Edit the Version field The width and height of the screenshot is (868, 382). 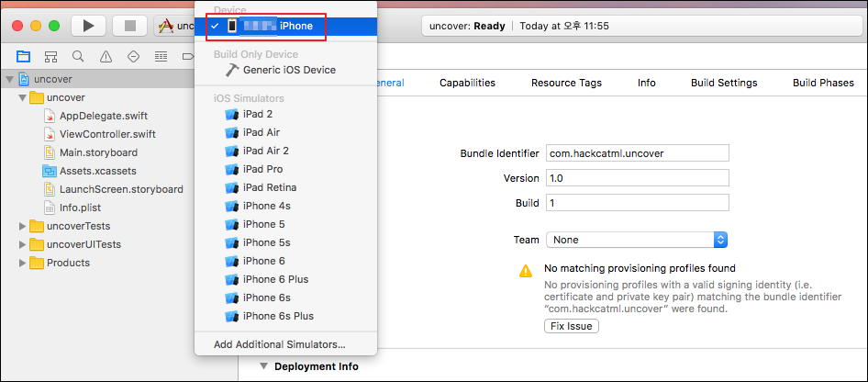637,178
